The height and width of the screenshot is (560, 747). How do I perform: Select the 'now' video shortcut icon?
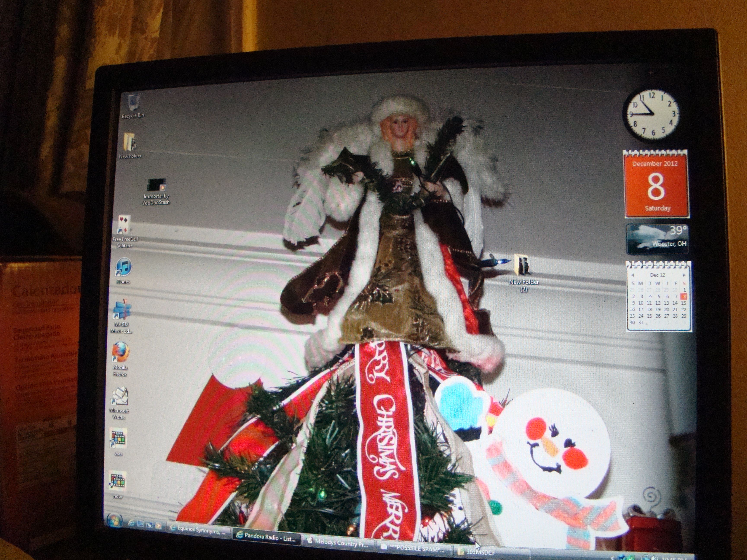118,485
